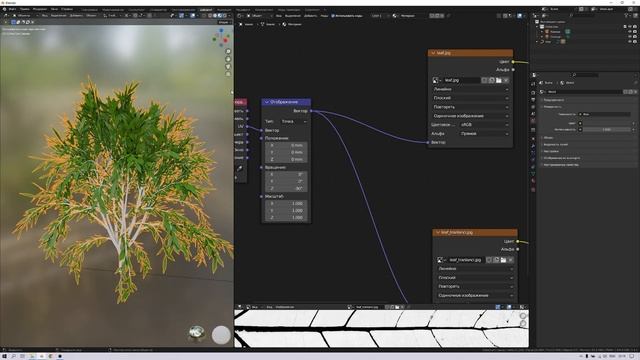The width and height of the screenshot is (640, 360).
Task: Unlink image with X on leaf.jpg node
Action: click(506, 80)
